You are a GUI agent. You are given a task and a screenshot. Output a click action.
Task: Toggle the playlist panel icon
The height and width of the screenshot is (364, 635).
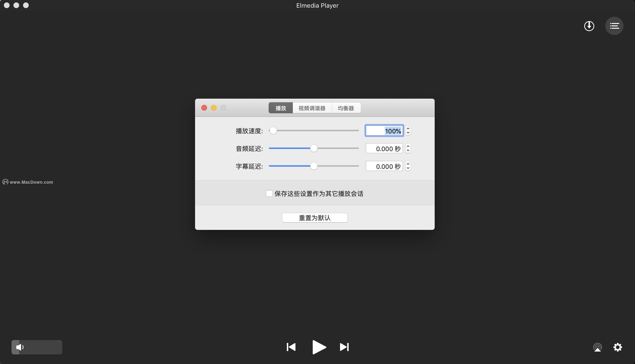[614, 26]
